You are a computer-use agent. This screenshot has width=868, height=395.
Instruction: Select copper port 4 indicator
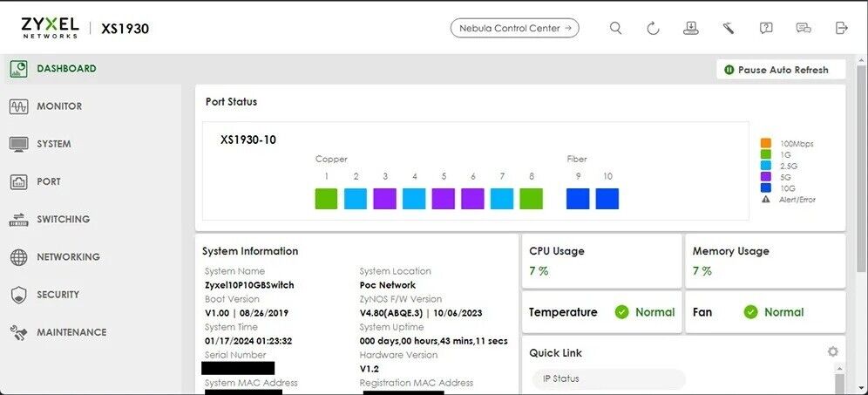[414, 199]
